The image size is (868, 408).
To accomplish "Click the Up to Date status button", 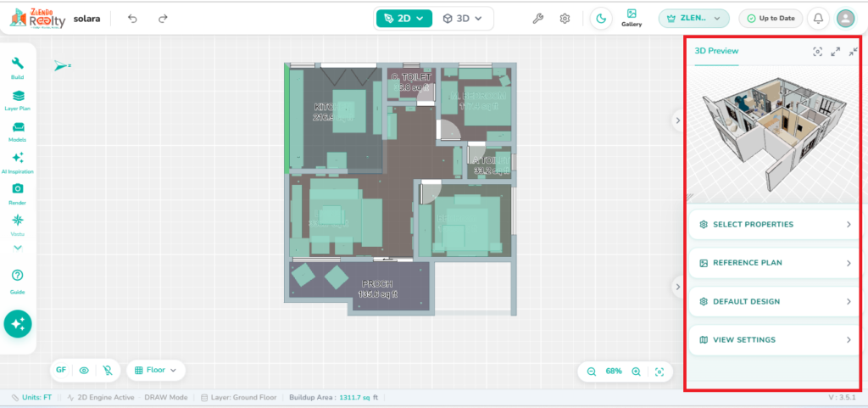I will [771, 19].
